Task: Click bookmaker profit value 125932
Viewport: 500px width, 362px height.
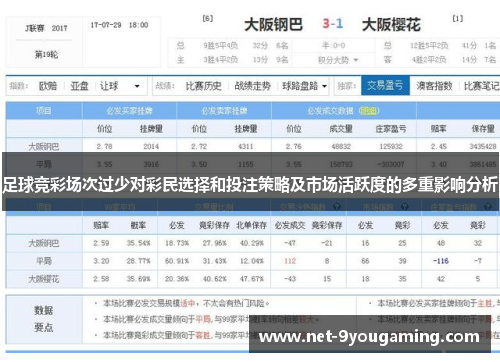Action: pos(391,146)
